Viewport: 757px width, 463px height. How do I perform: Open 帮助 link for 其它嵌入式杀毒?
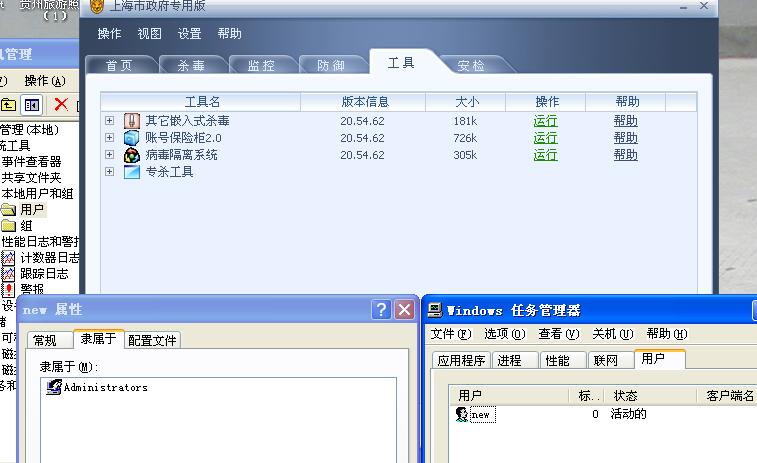[x=626, y=121]
